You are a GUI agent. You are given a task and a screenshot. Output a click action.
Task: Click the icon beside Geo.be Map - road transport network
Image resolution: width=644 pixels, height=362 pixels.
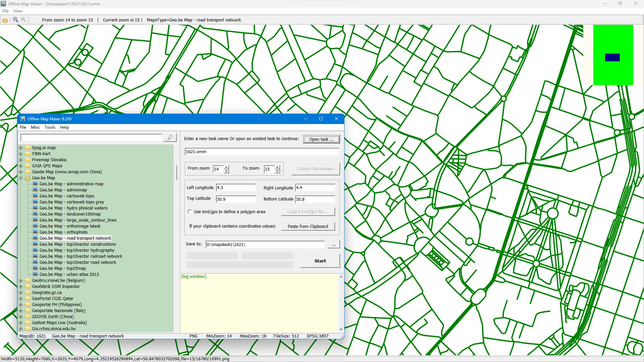click(35, 238)
